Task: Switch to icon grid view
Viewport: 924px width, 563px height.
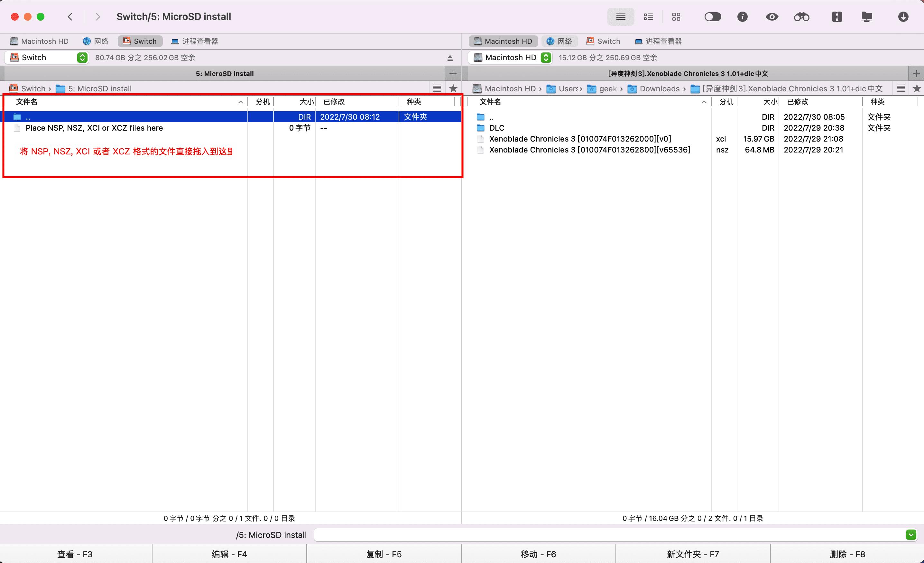Action: tap(676, 17)
